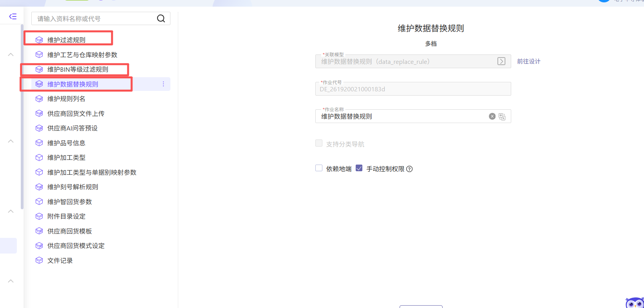Image resolution: width=644 pixels, height=308 pixels.
Task: Click the 前往设计 link
Action: click(x=528, y=62)
